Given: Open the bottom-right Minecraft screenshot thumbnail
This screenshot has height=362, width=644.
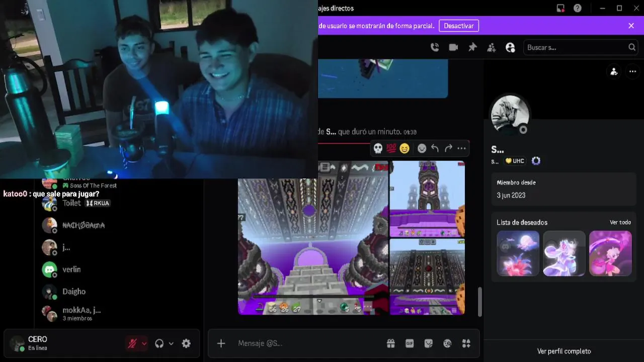Looking at the screenshot, I should click(x=427, y=277).
